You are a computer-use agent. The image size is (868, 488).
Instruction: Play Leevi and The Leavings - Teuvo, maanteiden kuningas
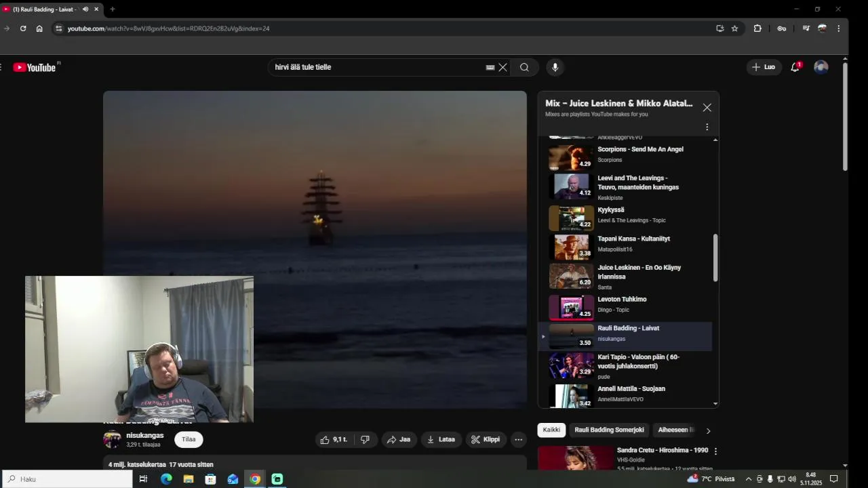tap(625, 187)
